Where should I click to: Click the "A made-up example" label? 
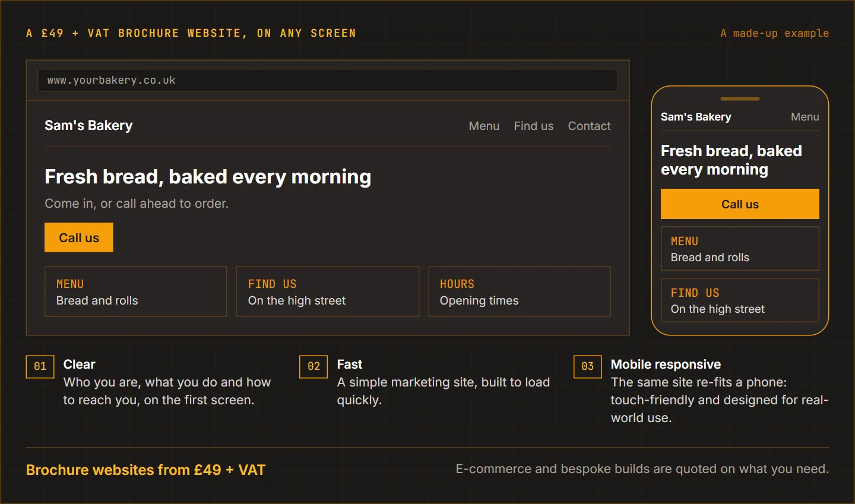pyautogui.click(x=775, y=33)
